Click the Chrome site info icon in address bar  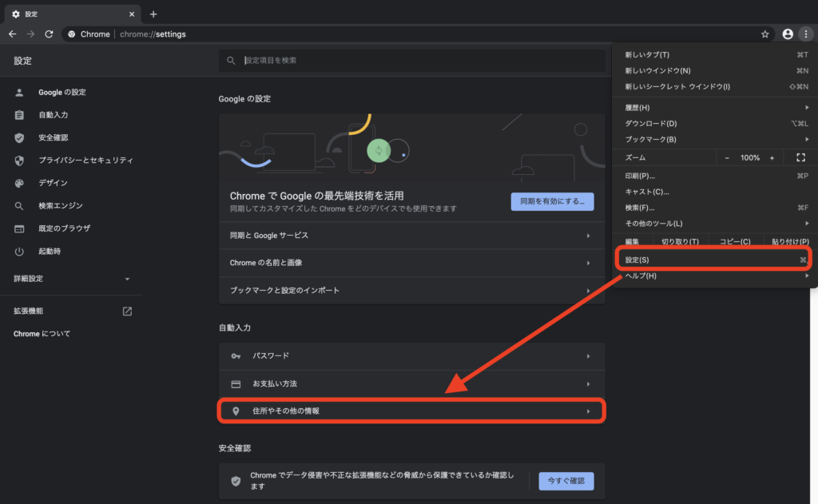tap(71, 34)
